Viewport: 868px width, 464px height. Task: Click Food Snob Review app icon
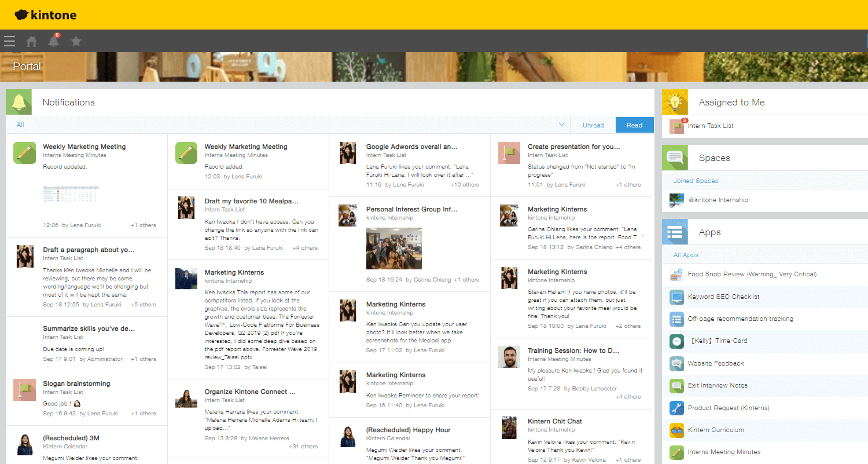[676, 274]
